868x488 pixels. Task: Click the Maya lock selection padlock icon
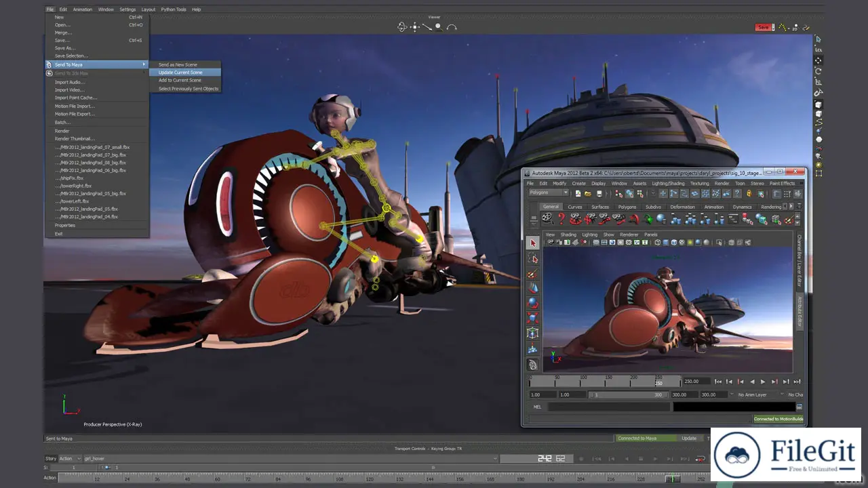[749, 193]
